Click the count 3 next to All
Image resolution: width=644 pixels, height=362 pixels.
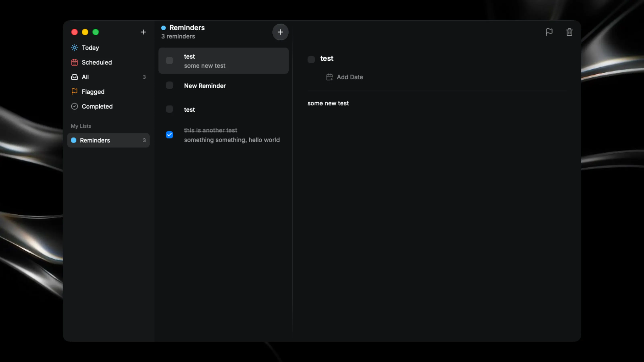(x=144, y=77)
